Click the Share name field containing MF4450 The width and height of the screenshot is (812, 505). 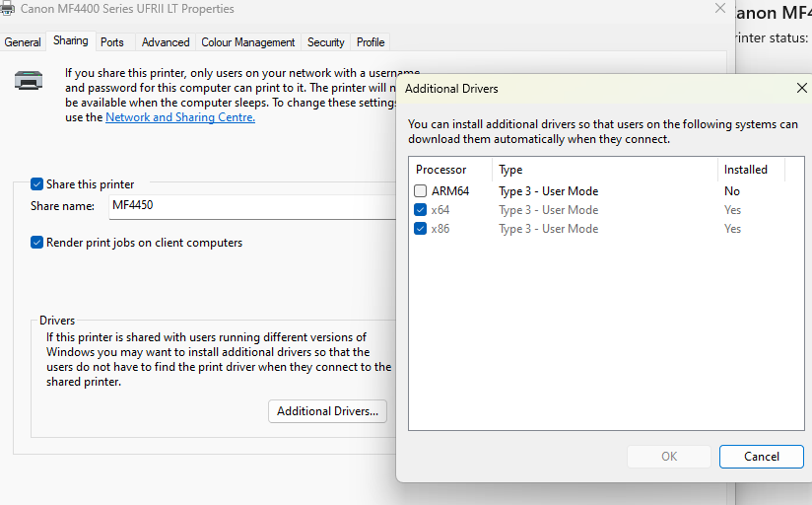point(252,206)
